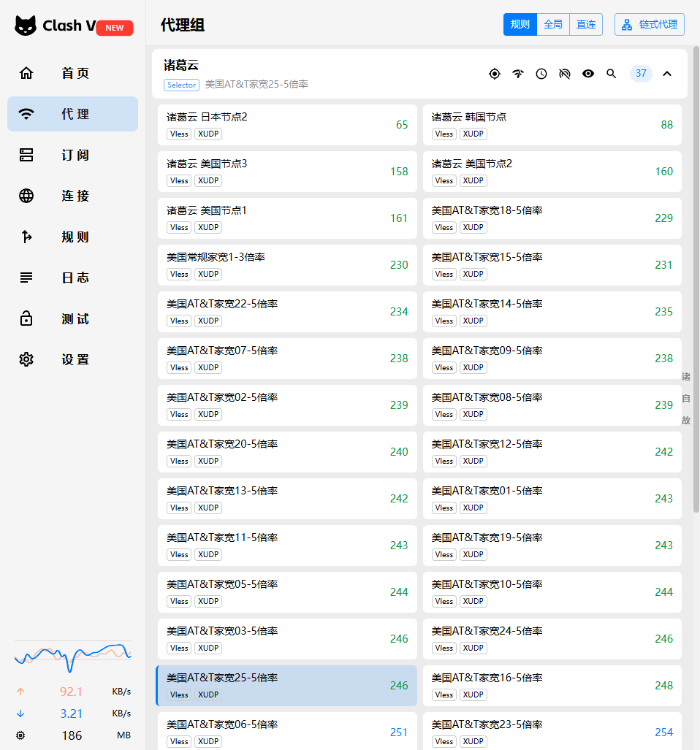This screenshot has height=750, width=700.
Task: Click the 代理组 page title
Action: [182, 25]
